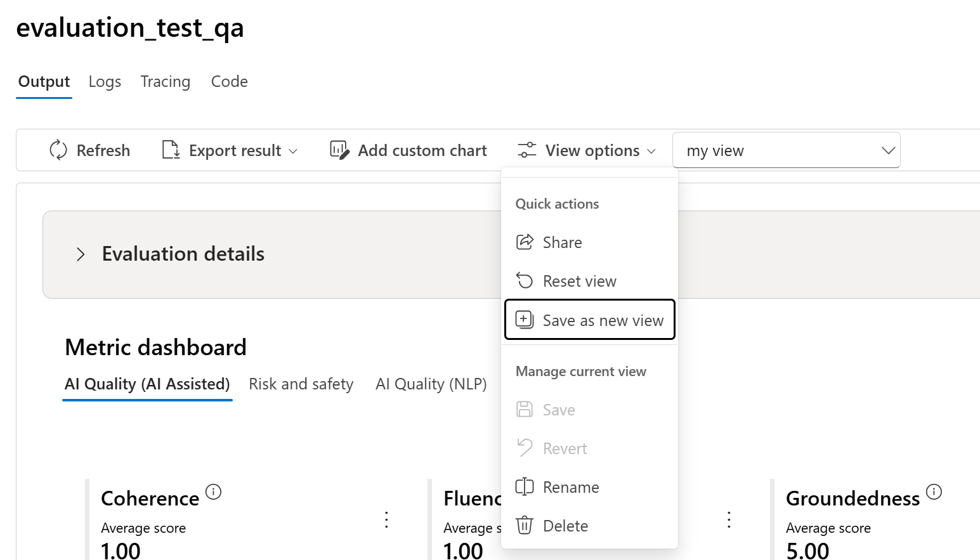Switch to the Logs tab

pyautogui.click(x=105, y=82)
